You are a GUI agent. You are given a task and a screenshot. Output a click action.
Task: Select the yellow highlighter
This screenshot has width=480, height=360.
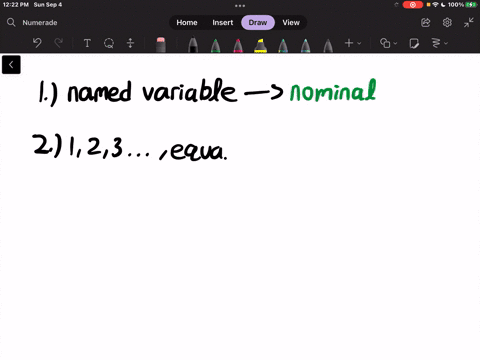click(260, 45)
